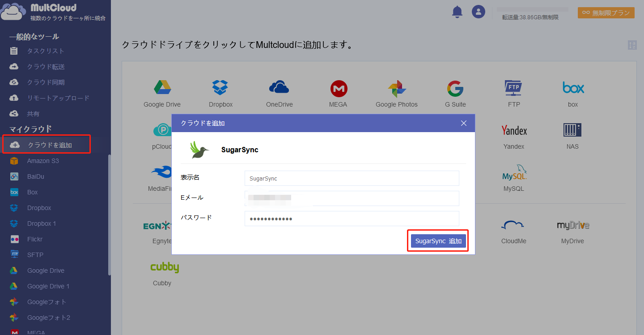The image size is (644, 335).
Task: Click the 一般的なツール section header
Action: pos(34,36)
